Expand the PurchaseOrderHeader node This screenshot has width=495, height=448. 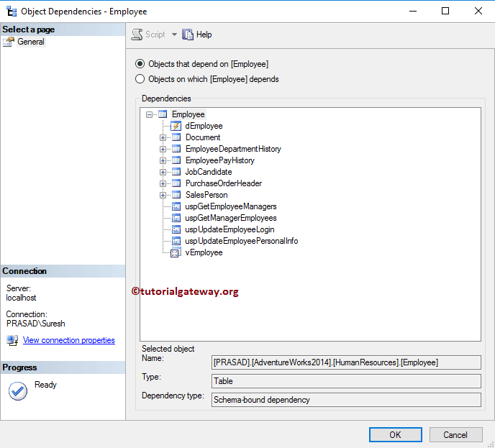(163, 183)
